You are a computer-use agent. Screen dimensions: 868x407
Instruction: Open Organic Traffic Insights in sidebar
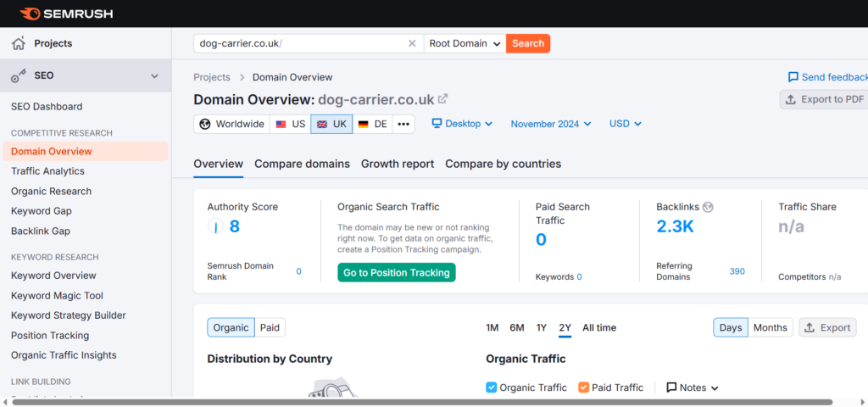click(x=64, y=355)
